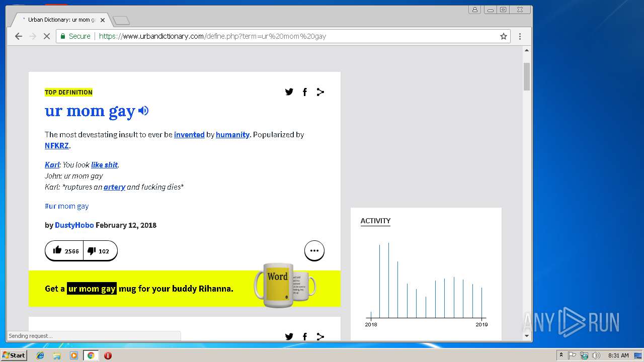This screenshot has width=644, height=362.
Task: Click the Word mug product image
Action: pos(285,286)
